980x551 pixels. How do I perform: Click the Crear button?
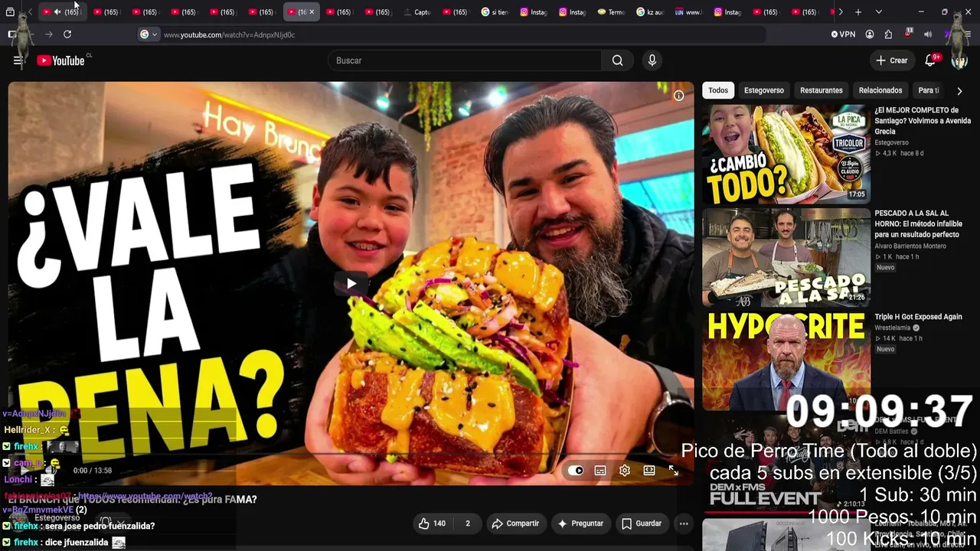[892, 60]
